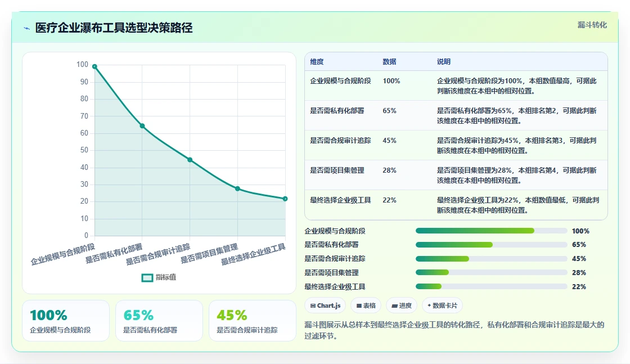This screenshot has height=364, width=630.
Task: Click table value 65% in 数据 column
Action: tap(389, 111)
